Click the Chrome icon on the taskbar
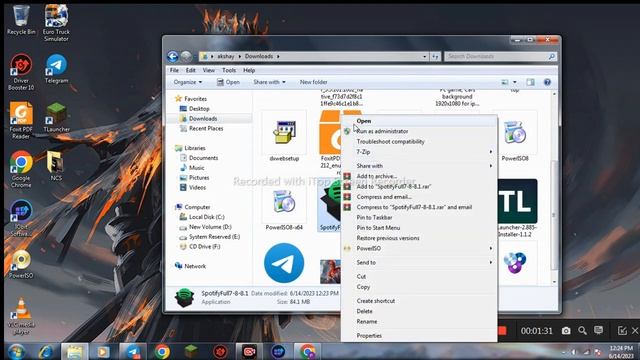Screen dimensions: 640x360 coord(162,352)
